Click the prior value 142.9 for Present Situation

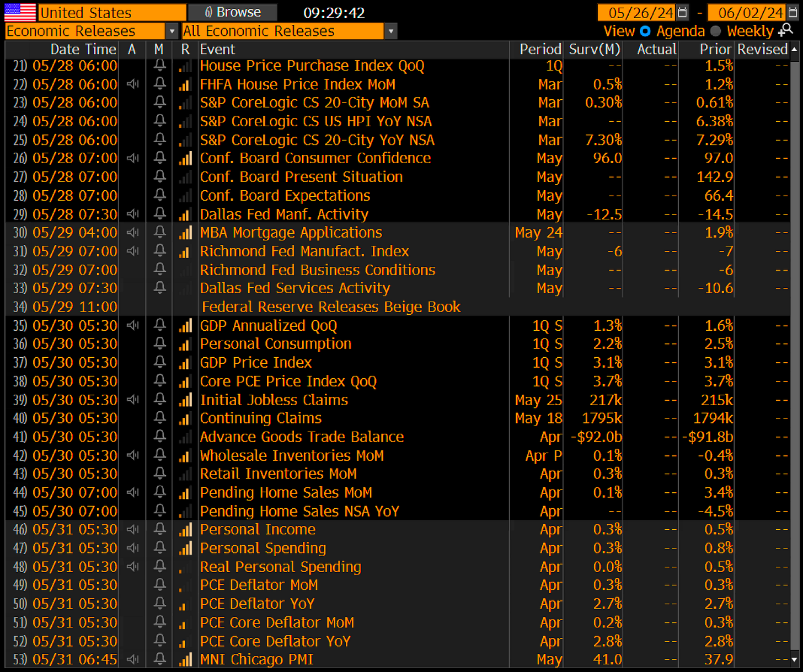[x=714, y=177]
